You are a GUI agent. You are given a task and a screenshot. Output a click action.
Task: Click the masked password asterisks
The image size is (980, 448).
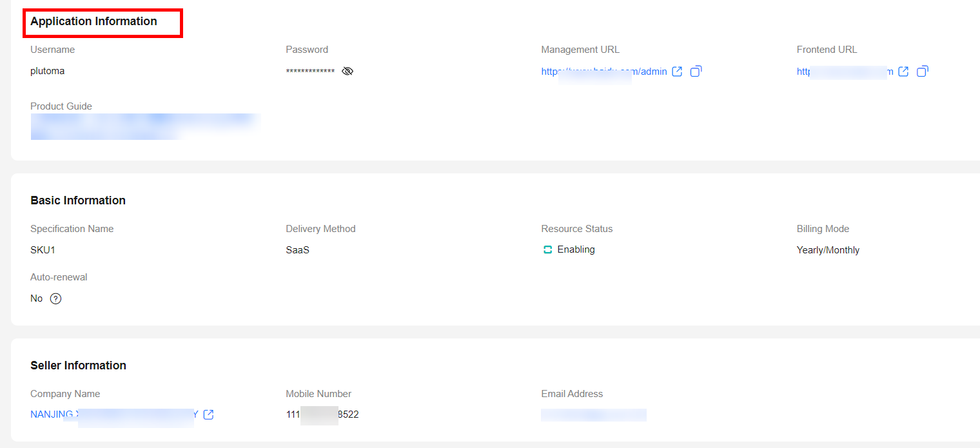click(310, 72)
